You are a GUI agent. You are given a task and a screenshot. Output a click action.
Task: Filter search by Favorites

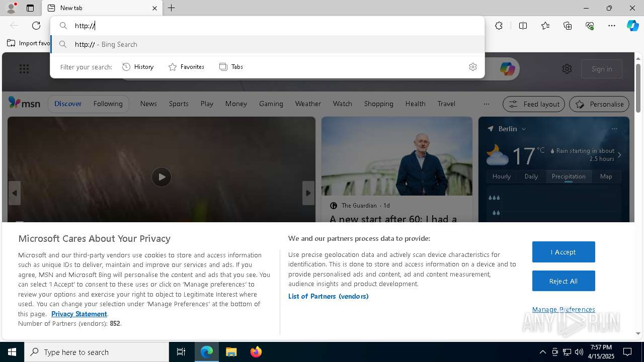point(186,67)
